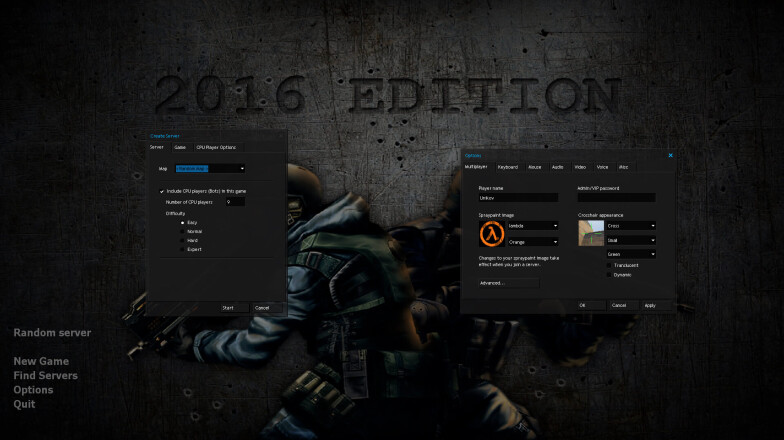
Task: Switch to Server tab in Create Server
Action: pyautogui.click(x=156, y=148)
